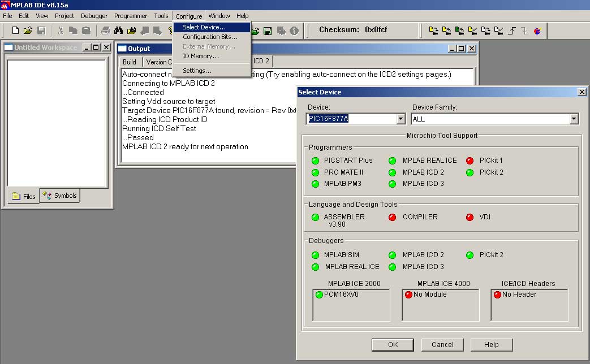Viewport: 590px width, 364px height.
Task: Click the green Save Workspace disk icon
Action: pyautogui.click(x=268, y=31)
